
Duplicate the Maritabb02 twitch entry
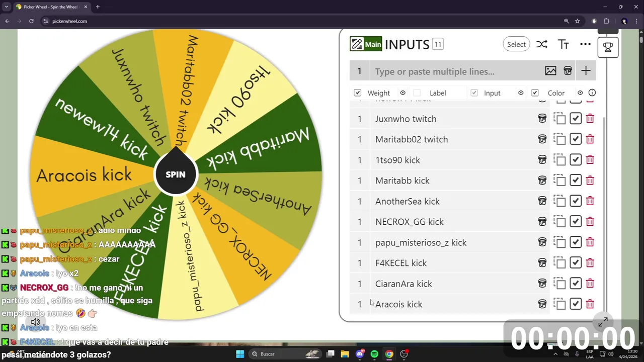559,139
